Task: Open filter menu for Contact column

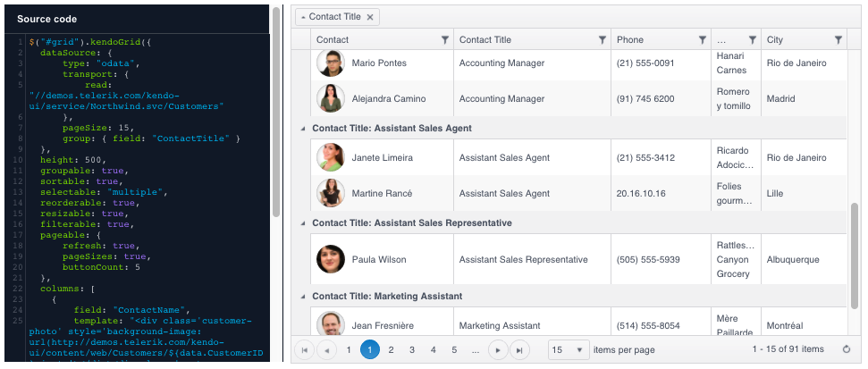Action: [x=445, y=40]
